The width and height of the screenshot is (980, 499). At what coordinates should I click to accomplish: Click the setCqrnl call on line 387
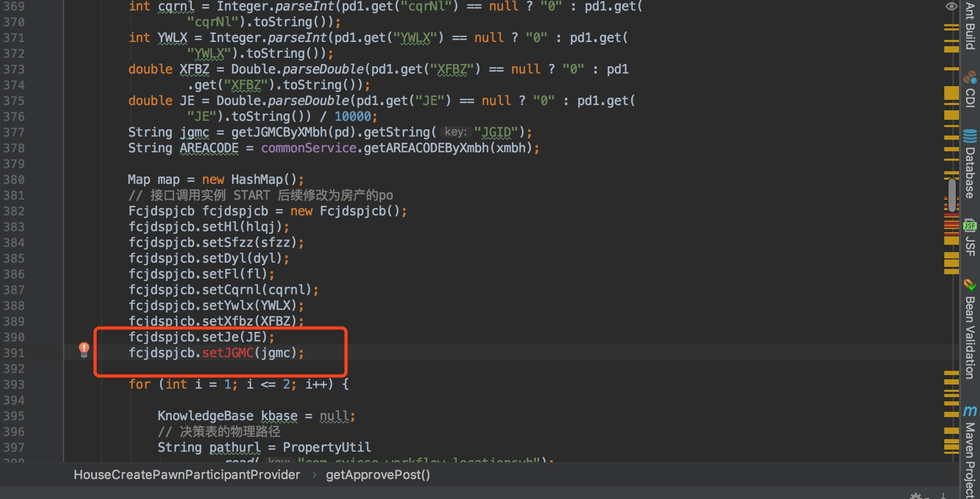pyautogui.click(x=231, y=290)
